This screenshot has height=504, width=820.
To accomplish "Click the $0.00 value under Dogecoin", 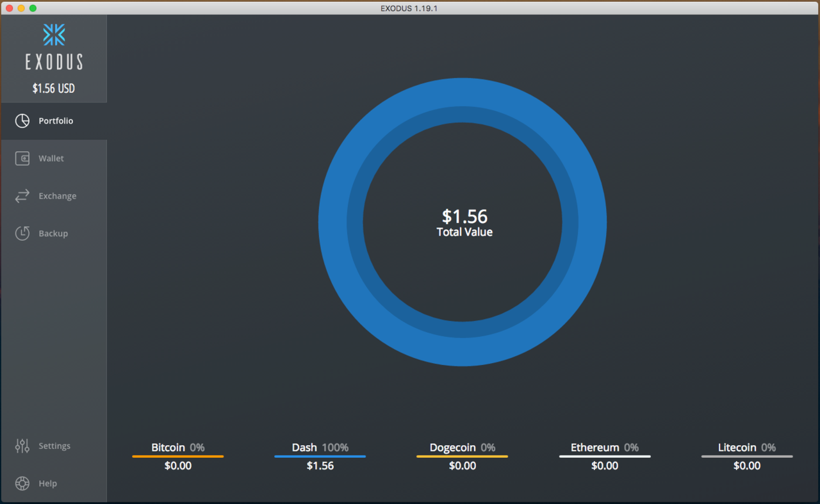I will tap(463, 466).
